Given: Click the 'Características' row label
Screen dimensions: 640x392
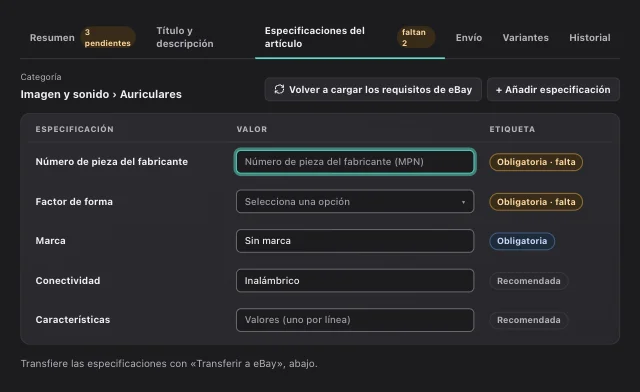Looking at the screenshot, I should click(73, 320).
